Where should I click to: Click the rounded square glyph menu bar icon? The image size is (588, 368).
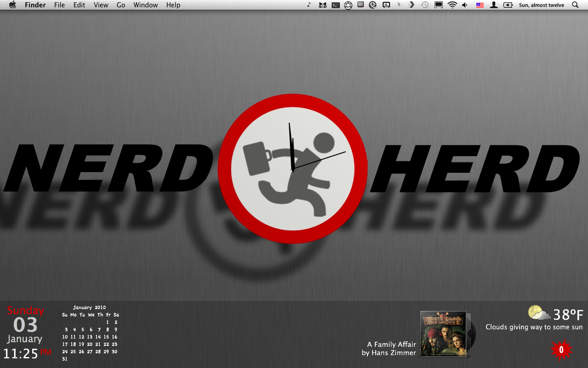click(x=386, y=5)
